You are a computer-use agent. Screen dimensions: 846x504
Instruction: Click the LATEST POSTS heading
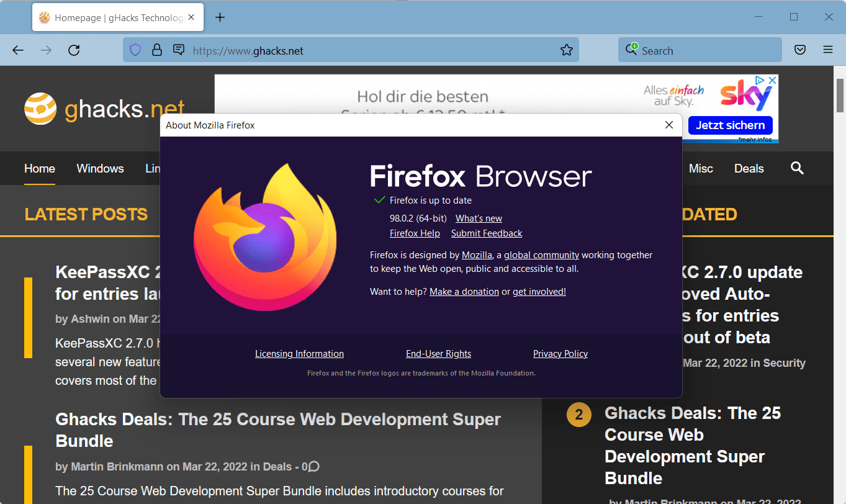(x=86, y=215)
